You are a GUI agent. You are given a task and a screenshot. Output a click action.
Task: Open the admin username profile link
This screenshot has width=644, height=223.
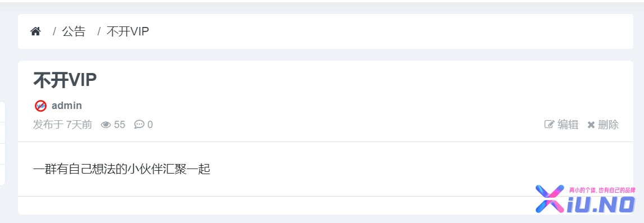(66, 106)
